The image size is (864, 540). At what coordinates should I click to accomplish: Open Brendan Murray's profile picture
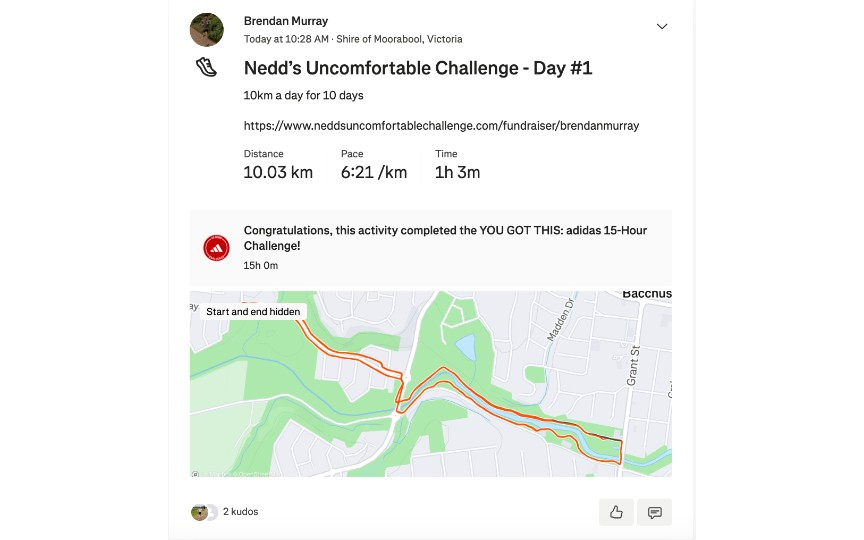point(207,30)
